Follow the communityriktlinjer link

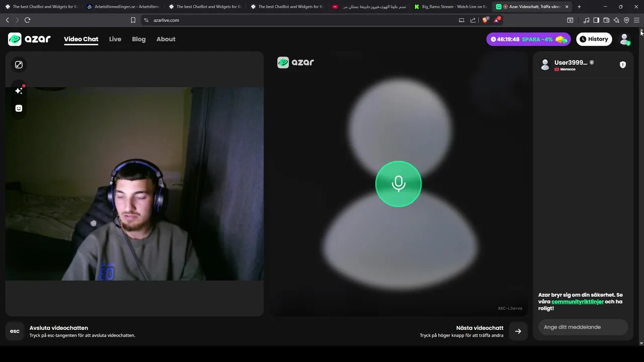pyautogui.click(x=578, y=302)
